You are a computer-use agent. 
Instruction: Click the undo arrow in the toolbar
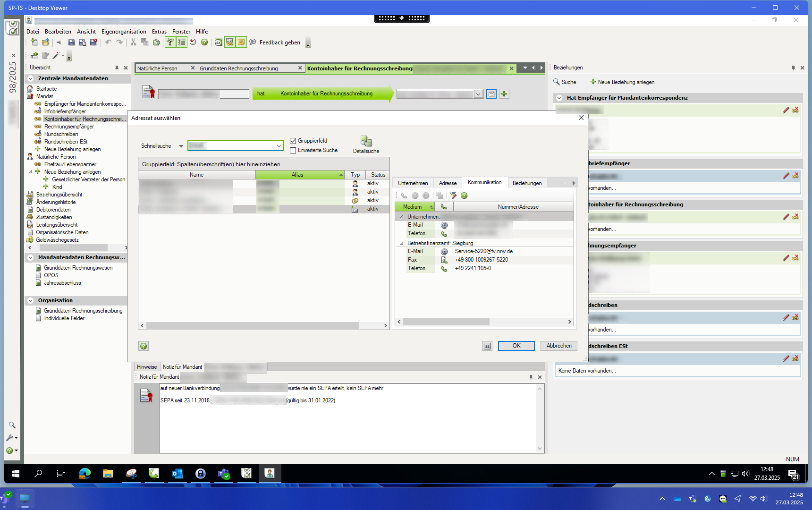click(108, 42)
